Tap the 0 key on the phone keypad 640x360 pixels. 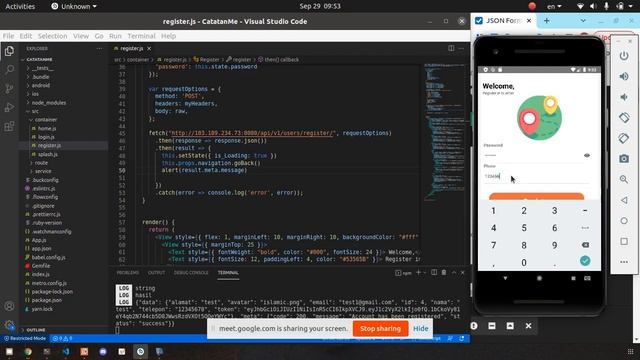pos(524,262)
